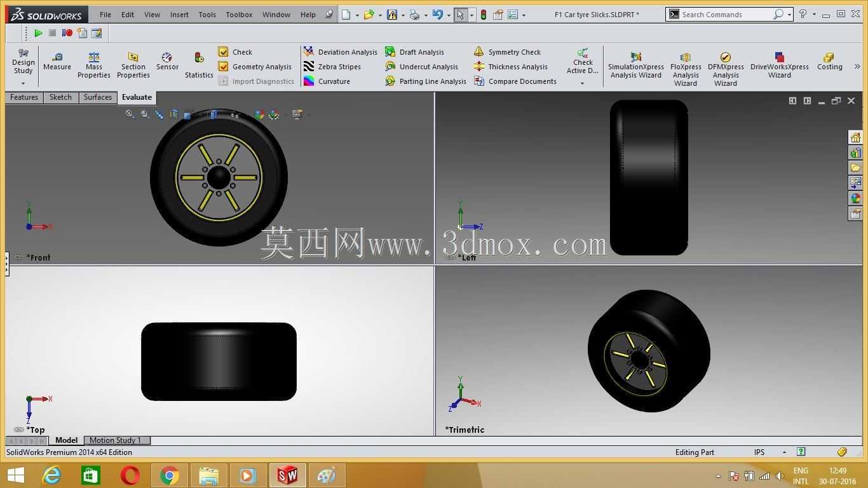
Task: Run Draft Analysis
Action: pyautogui.click(x=415, y=52)
